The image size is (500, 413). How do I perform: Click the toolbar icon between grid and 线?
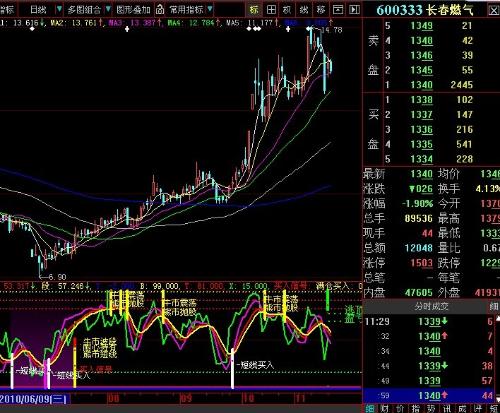pos(287,10)
